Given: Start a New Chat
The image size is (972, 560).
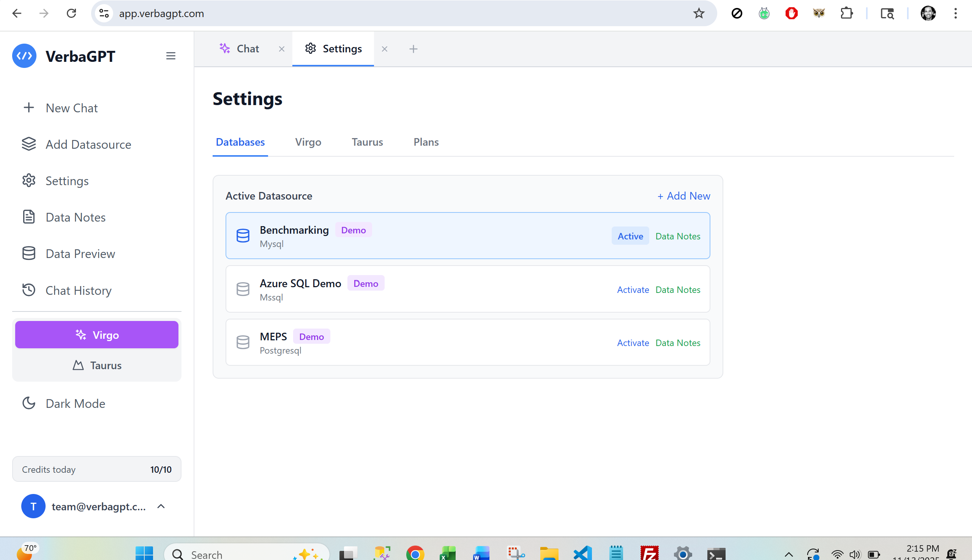Looking at the screenshot, I should 71,108.
